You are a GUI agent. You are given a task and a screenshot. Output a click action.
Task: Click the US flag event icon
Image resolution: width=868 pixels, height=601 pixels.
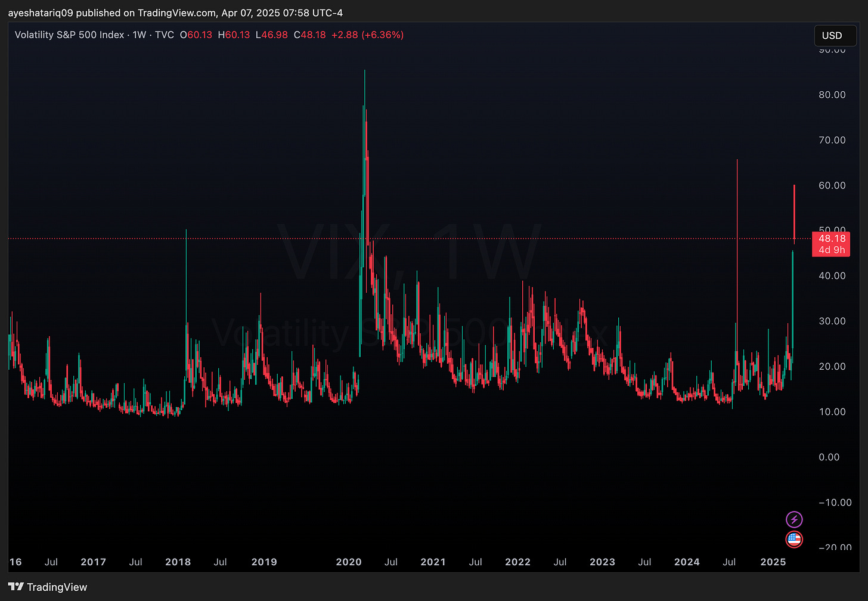click(794, 540)
